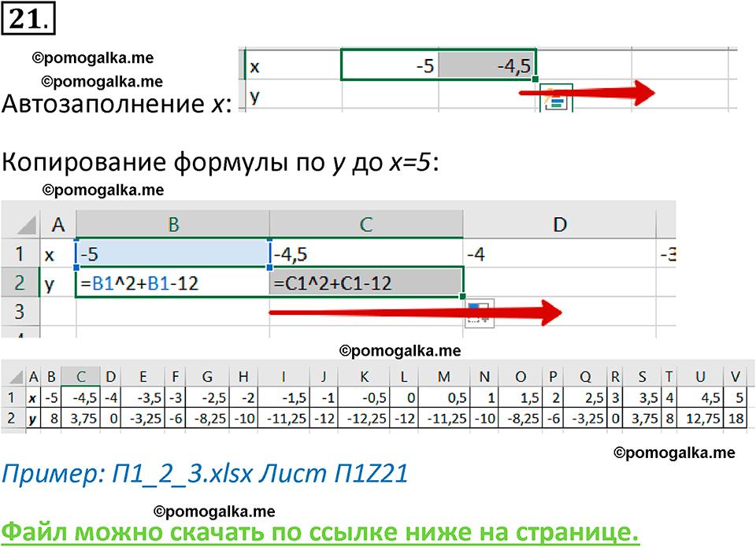The height and width of the screenshot is (547, 756).
Task: Click the 'x' label in the top autofill example
Action: point(255,66)
